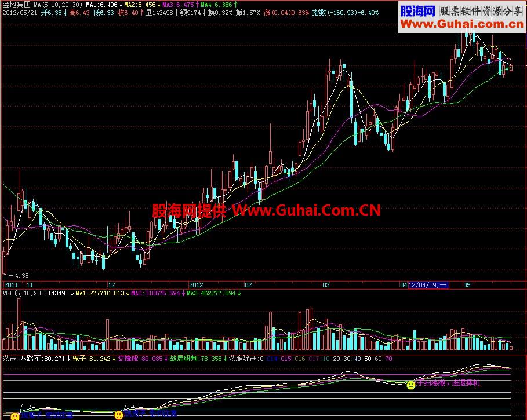Open the VOL(5,10,20) indicator label
Screen dimensions: 527x420
click(24, 294)
